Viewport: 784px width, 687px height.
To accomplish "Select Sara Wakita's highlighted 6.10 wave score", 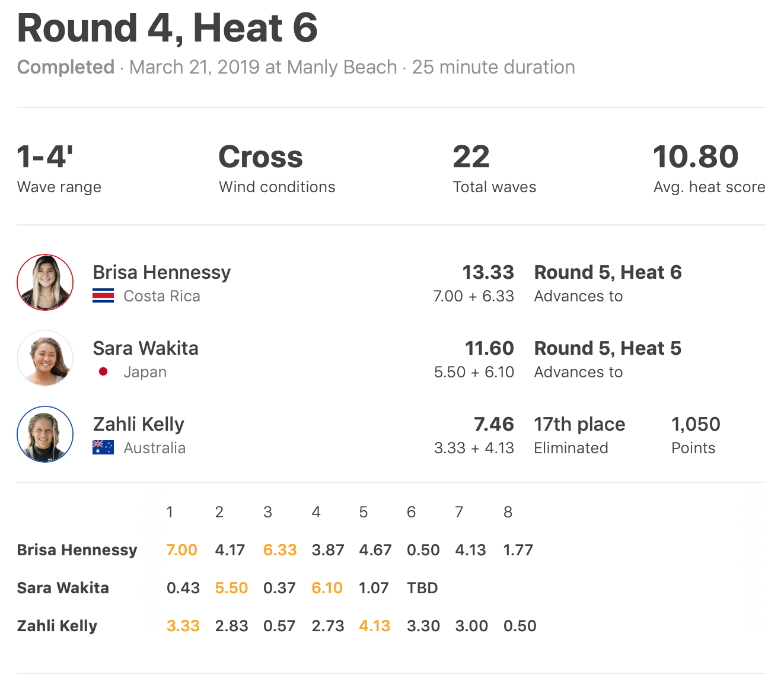I will coord(327,588).
